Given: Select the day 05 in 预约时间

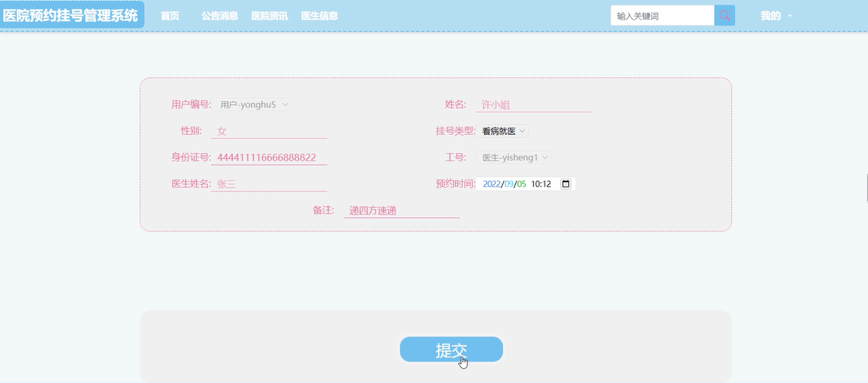Looking at the screenshot, I should pos(522,184).
